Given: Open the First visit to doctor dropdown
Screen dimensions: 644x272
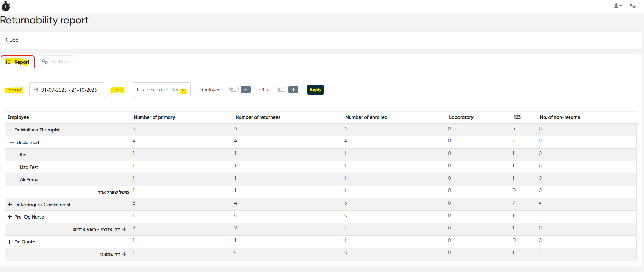Looking at the screenshot, I should coord(161,90).
